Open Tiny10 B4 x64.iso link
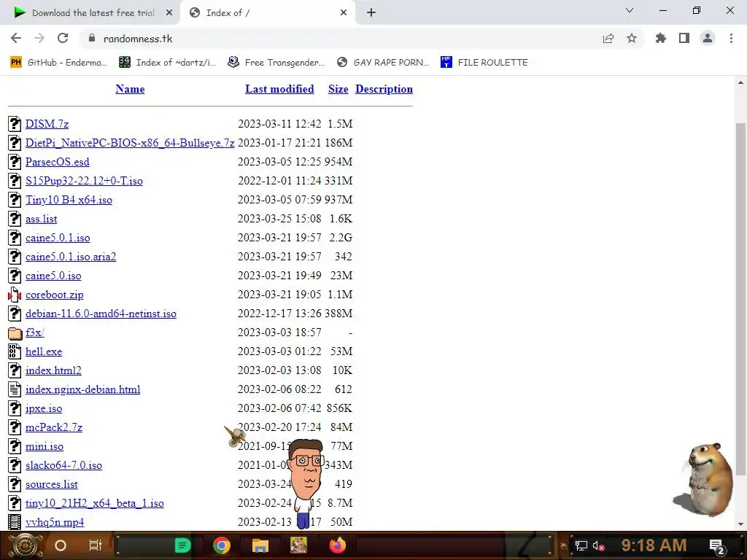This screenshot has height=560, width=747. [x=69, y=200]
